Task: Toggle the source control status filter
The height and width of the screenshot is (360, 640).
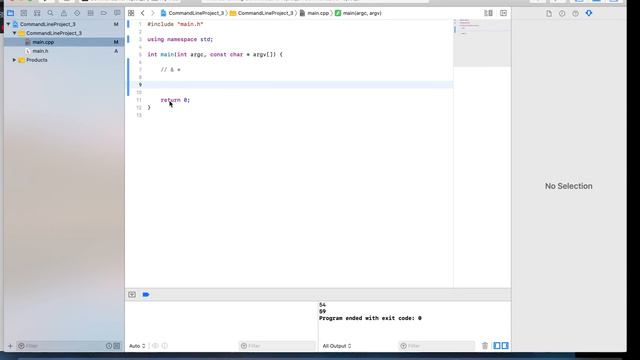Action: 117,346
